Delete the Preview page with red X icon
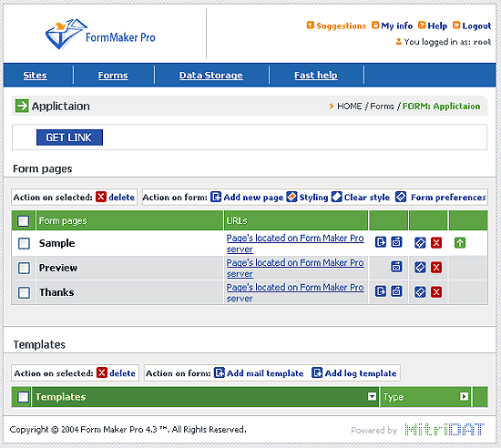Viewport: 501px width, 448px height. point(436,268)
